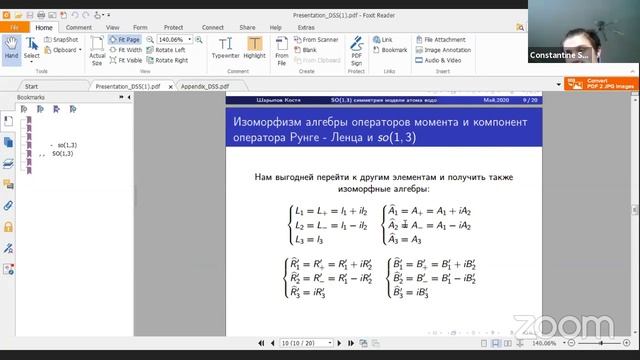This screenshot has height=360, width=640.
Task: Toggle Fit Visible view
Action: pyautogui.click(x=126, y=60)
